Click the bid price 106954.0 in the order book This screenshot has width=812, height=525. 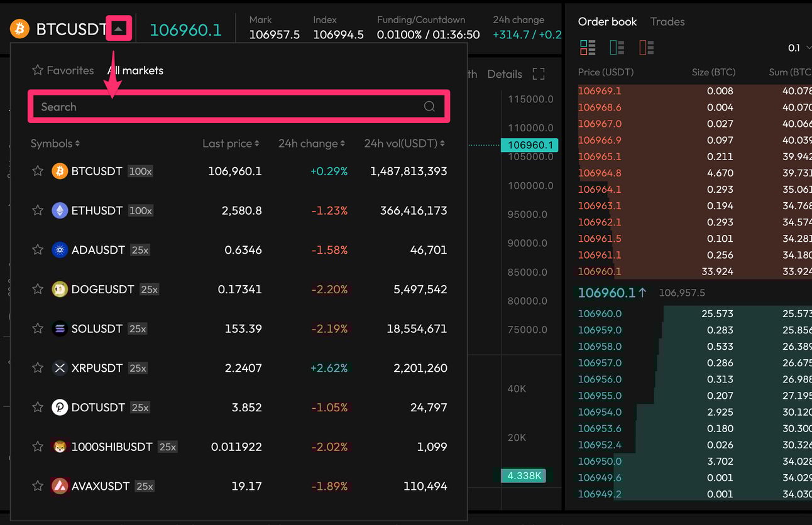click(x=600, y=412)
